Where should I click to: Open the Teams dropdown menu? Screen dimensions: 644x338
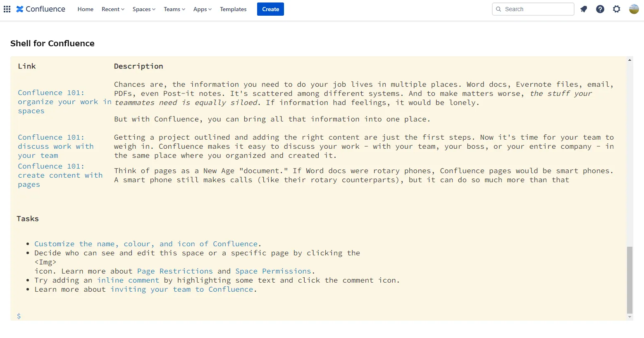(x=174, y=9)
